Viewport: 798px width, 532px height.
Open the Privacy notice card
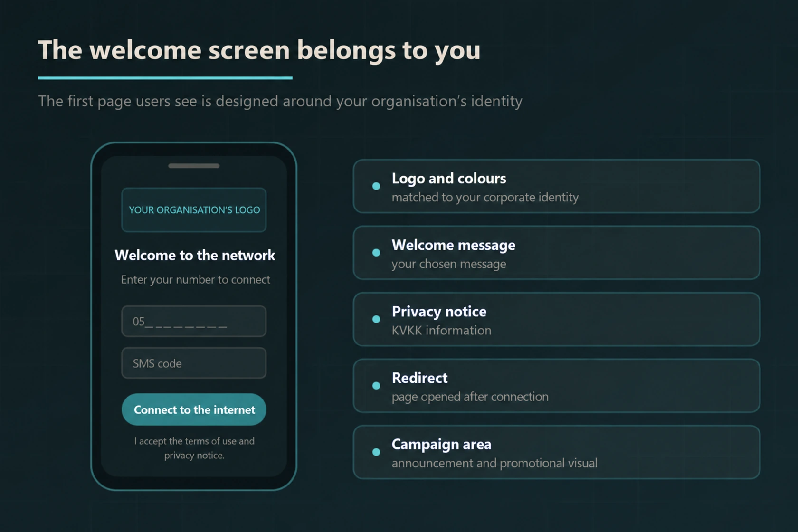[x=557, y=319]
